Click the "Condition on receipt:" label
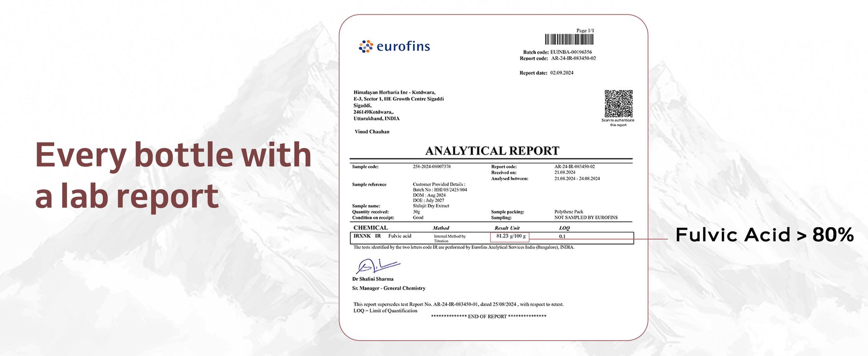 coord(373,218)
